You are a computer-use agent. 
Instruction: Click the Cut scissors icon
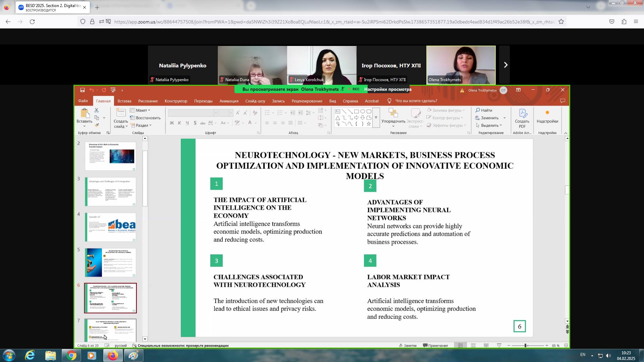(97, 110)
